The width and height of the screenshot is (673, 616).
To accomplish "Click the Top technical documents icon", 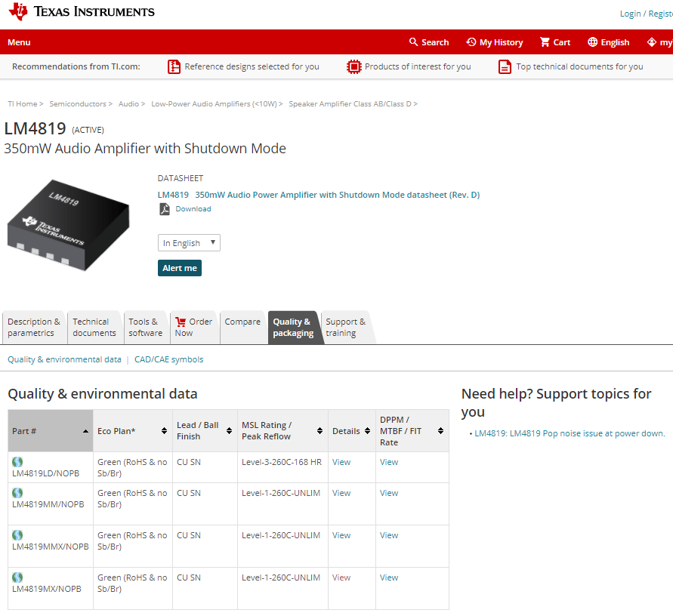I will 505,66.
